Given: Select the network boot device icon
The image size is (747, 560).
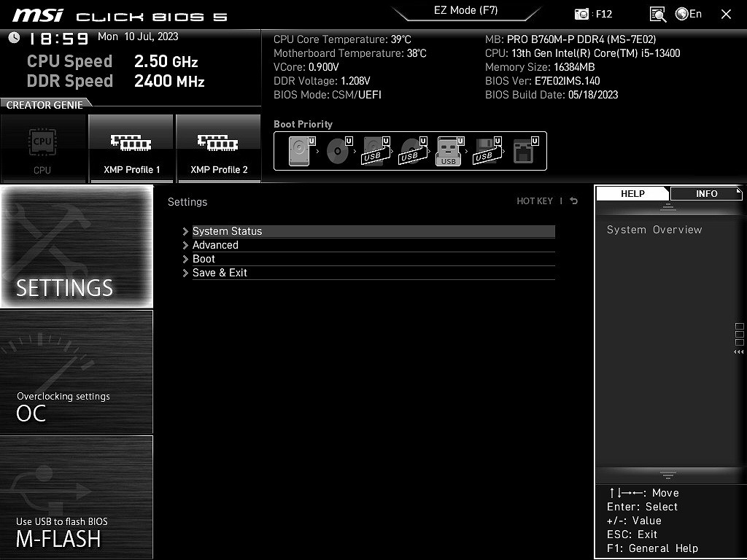Looking at the screenshot, I should [525, 151].
